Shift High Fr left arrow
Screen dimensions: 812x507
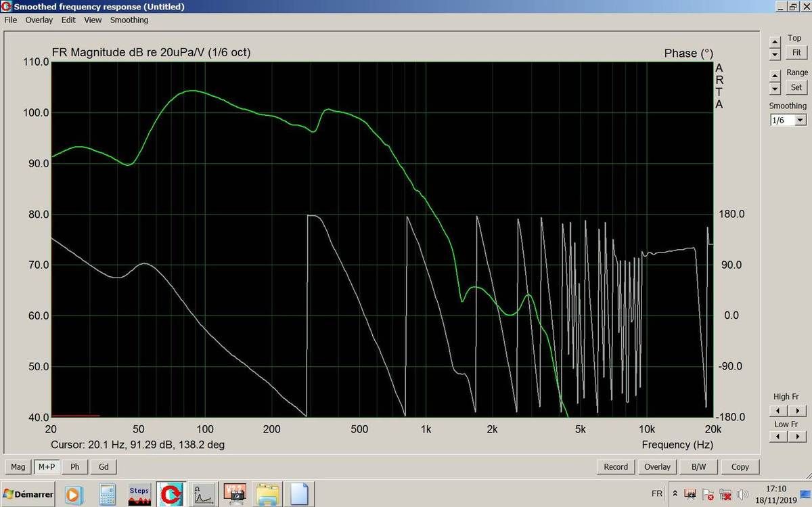[780, 410]
